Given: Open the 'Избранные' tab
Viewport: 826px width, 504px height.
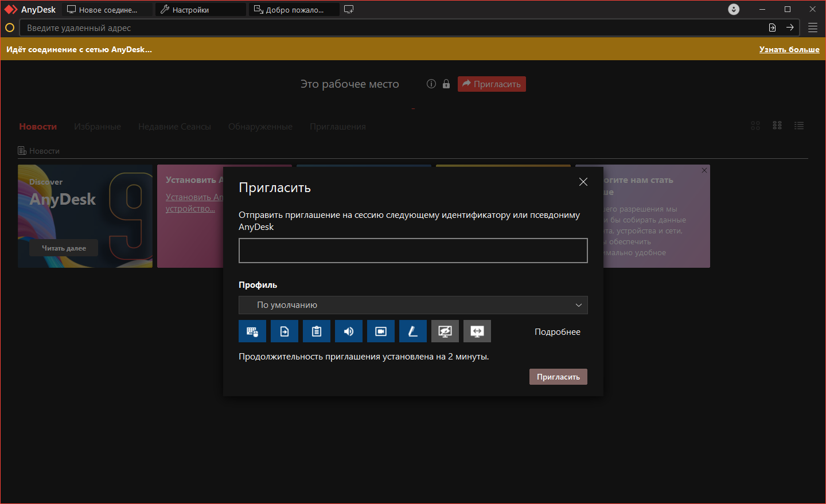Looking at the screenshot, I should tap(98, 127).
